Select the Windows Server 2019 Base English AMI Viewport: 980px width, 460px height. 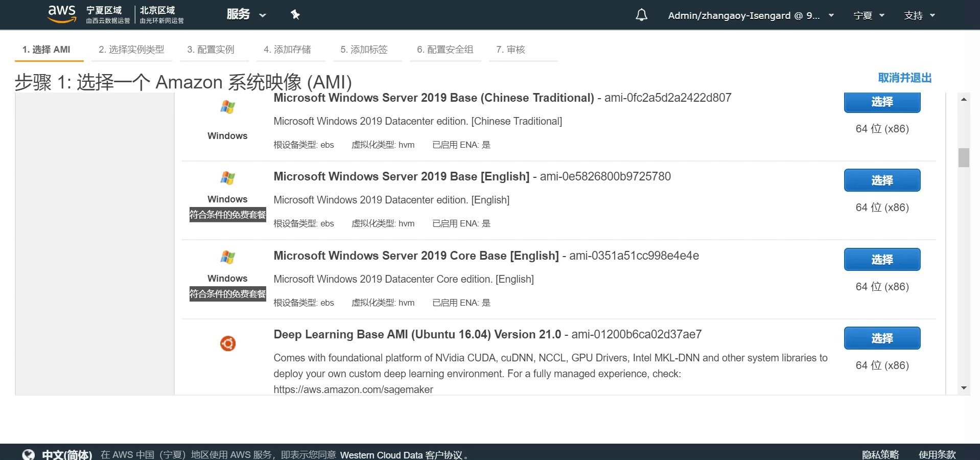(x=882, y=180)
